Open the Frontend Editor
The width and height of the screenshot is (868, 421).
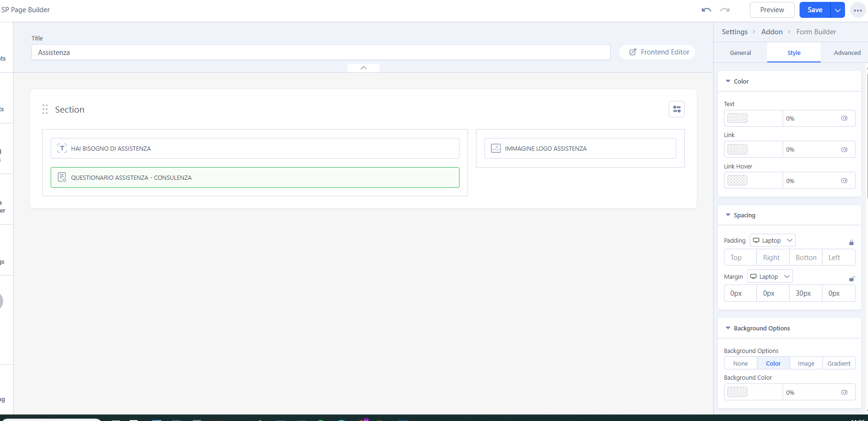(x=659, y=52)
